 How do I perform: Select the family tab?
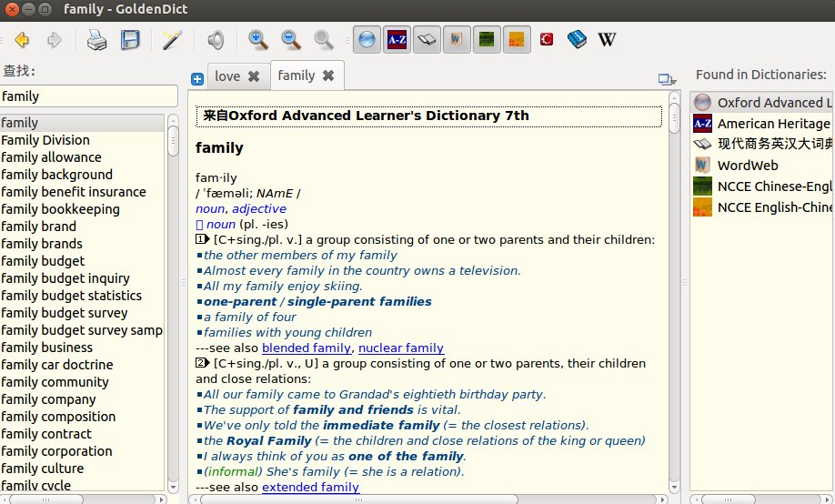coord(297,76)
